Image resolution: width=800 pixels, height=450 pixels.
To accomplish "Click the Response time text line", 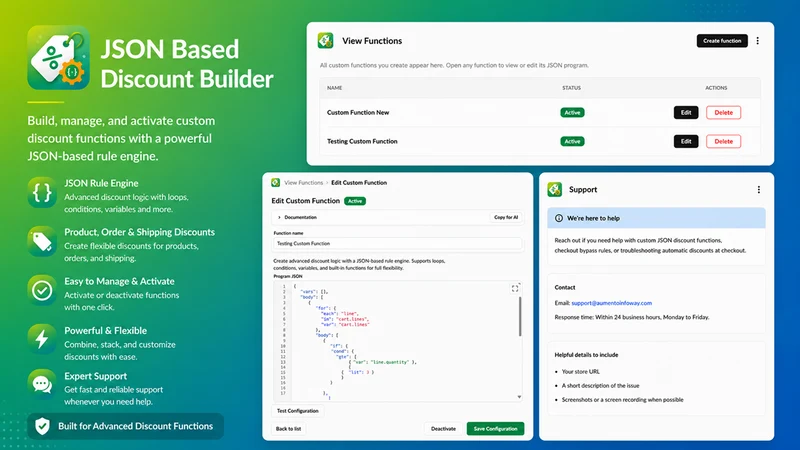I will [x=632, y=317].
